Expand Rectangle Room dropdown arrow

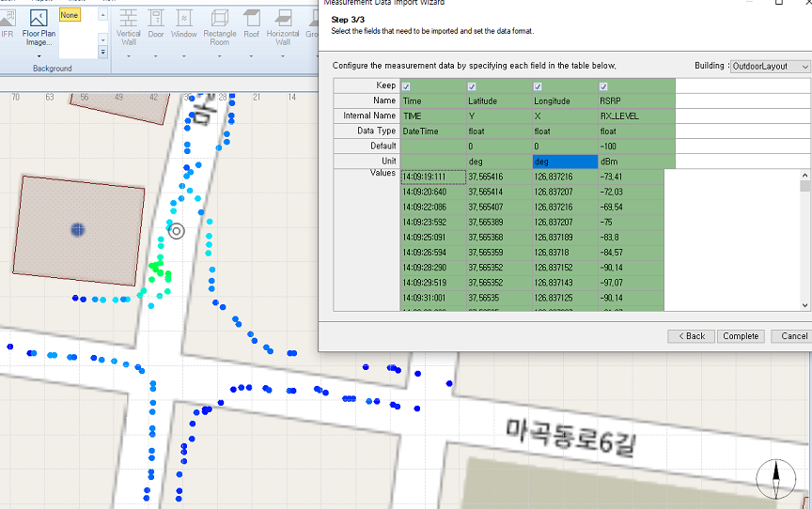220,55
